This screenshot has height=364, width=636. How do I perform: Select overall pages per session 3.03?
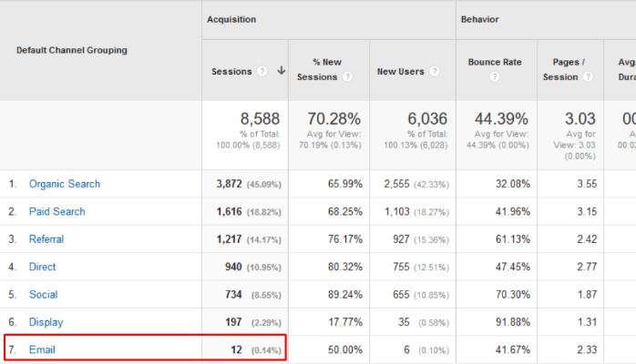[580, 118]
